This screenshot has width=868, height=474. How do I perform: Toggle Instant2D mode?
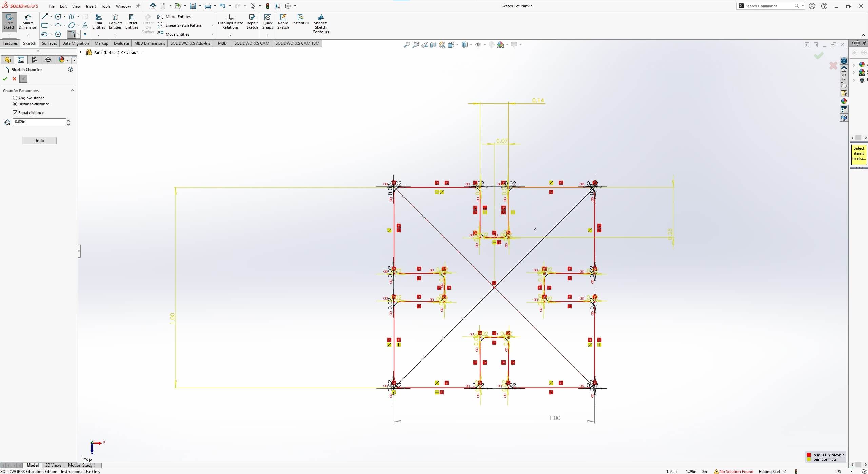coord(300,20)
